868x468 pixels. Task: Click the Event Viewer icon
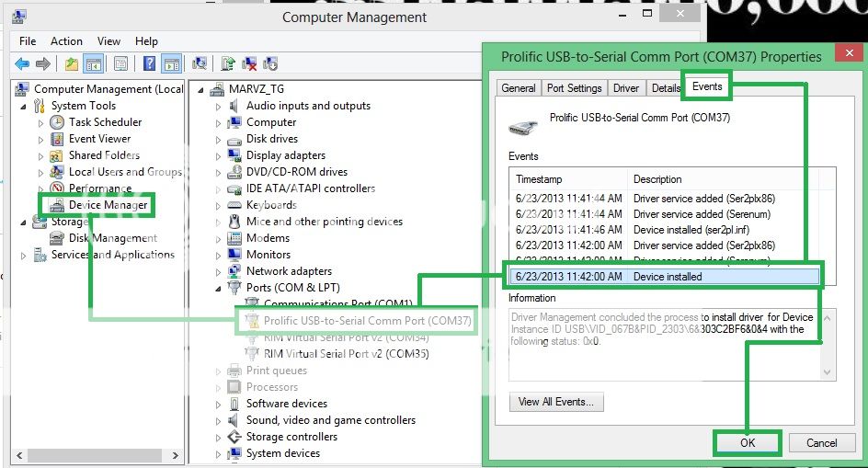coord(57,139)
